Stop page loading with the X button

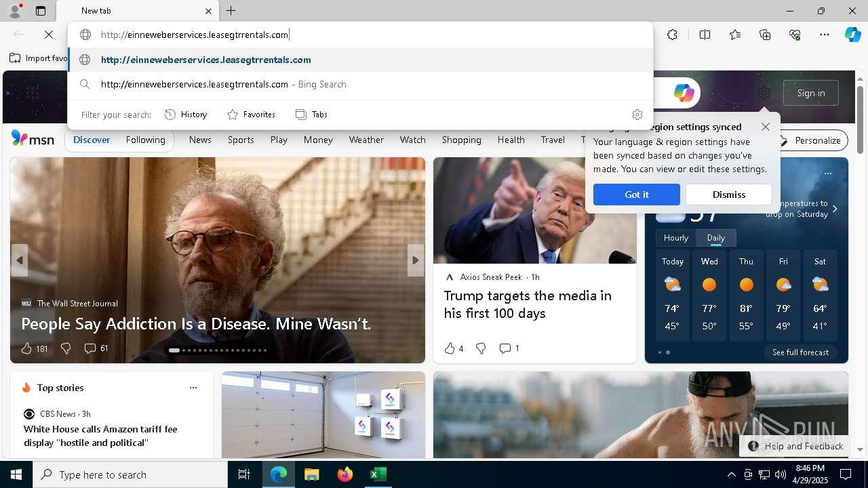click(49, 35)
